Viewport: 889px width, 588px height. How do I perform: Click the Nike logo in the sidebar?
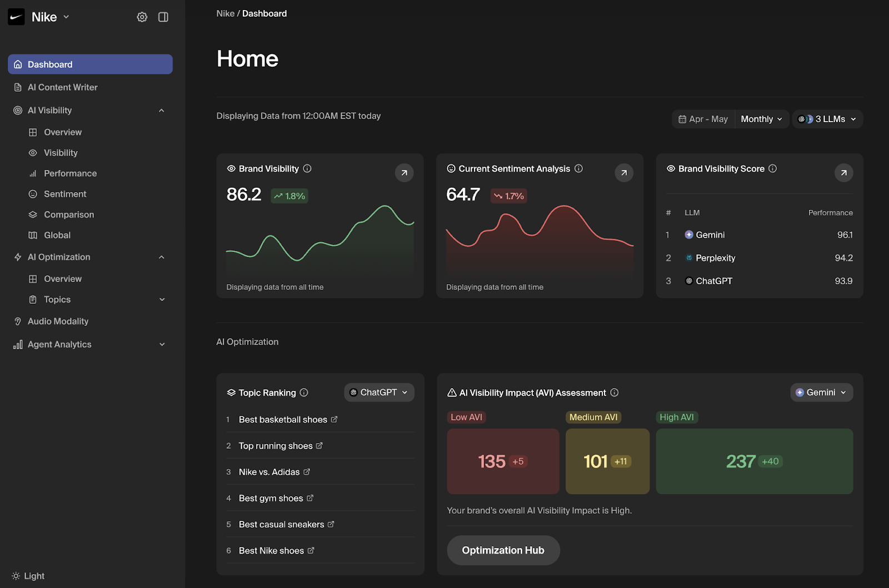17,17
